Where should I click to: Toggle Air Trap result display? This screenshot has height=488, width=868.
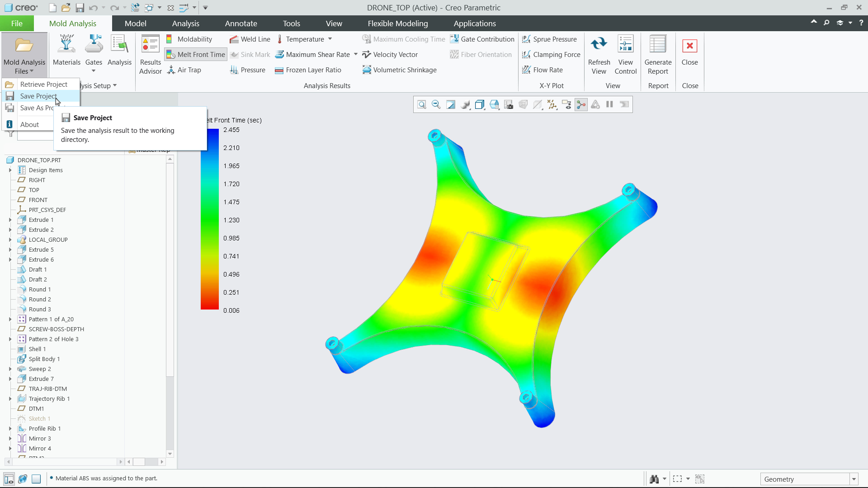pos(184,70)
